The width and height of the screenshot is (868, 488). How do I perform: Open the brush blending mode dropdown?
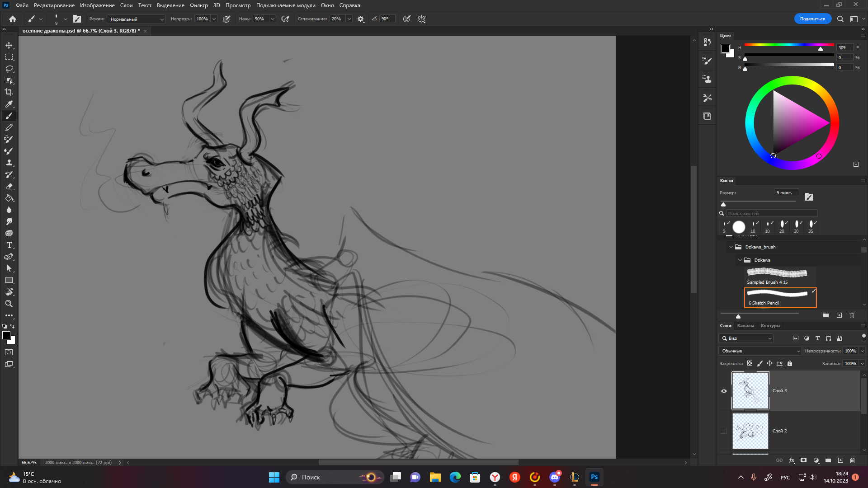tap(137, 19)
